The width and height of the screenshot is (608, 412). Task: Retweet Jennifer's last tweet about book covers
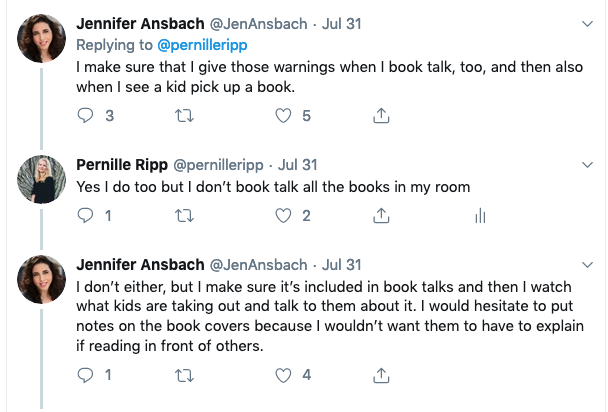tap(184, 376)
